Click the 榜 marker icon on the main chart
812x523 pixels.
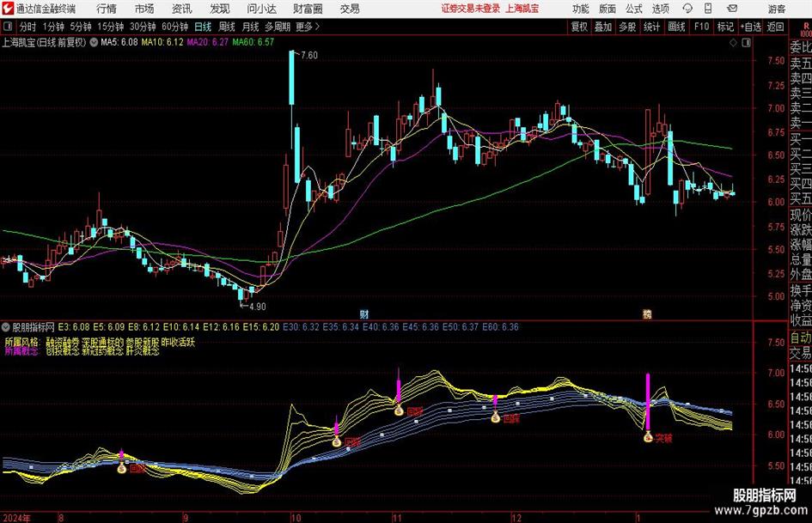tap(647, 314)
